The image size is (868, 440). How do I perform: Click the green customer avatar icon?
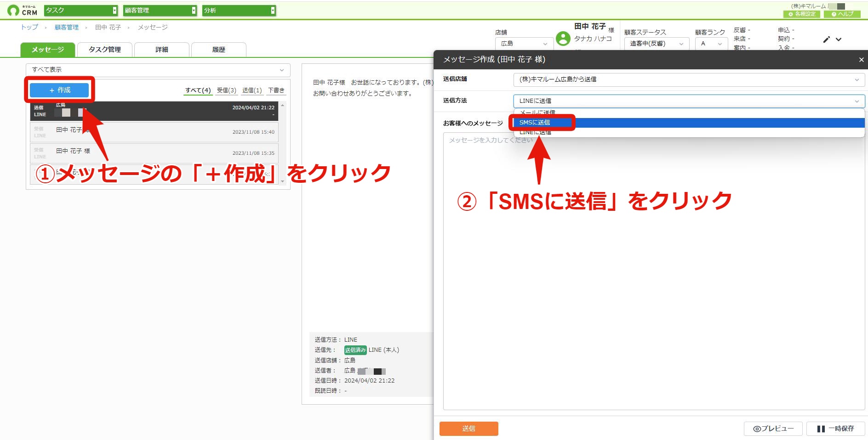(x=563, y=39)
